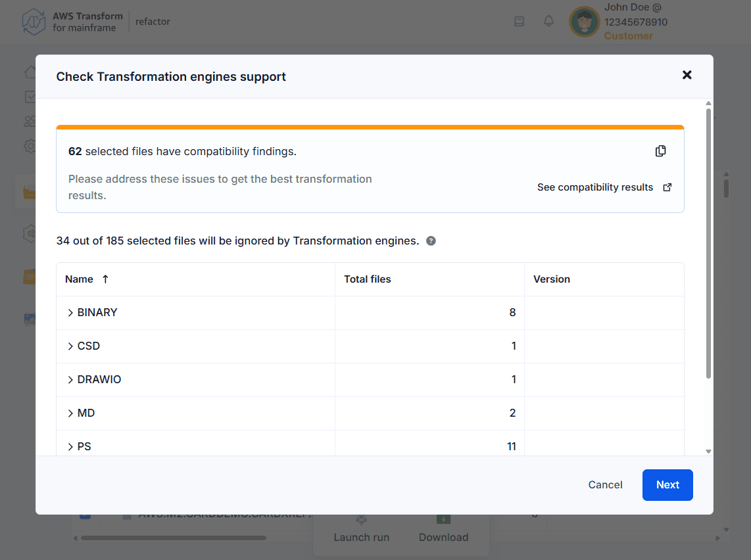Open the John Doe user avatar
751x560 pixels.
pyautogui.click(x=584, y=22)
